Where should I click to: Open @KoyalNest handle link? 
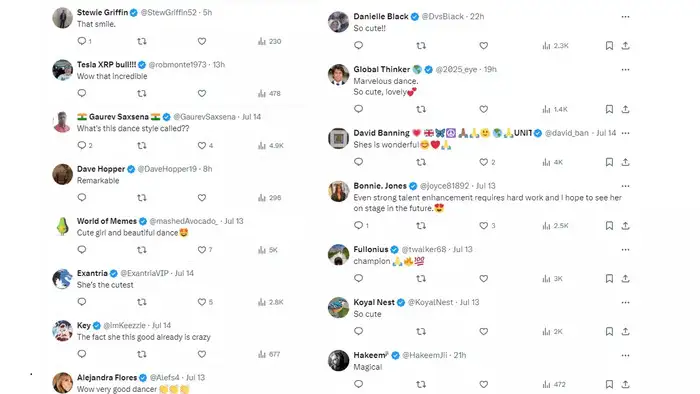(430, 302)
